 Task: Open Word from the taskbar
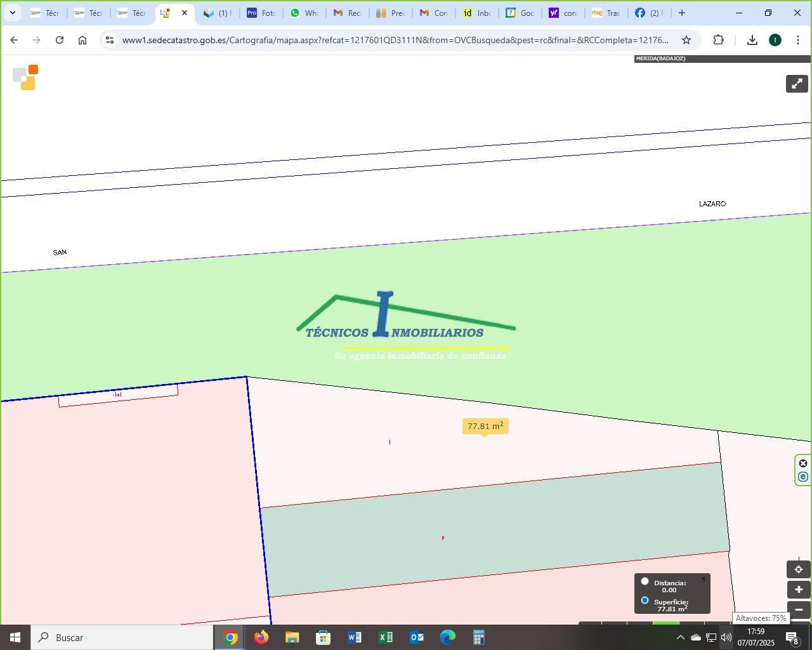(355, 637)
